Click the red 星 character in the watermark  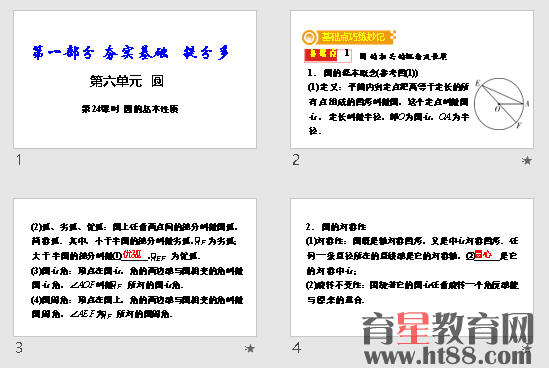point(414,328)
